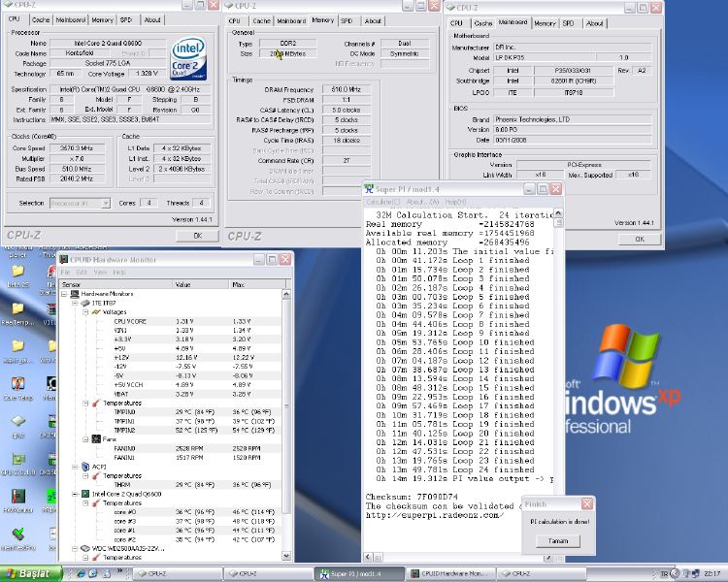Switch to Memory tab in right CPU-Z window

click(545, 23)
